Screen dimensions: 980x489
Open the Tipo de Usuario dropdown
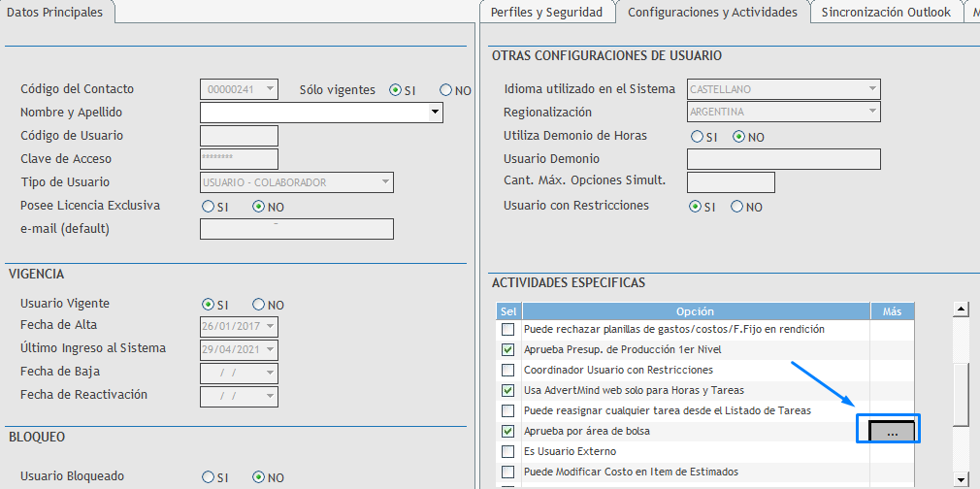pos(385,182)
